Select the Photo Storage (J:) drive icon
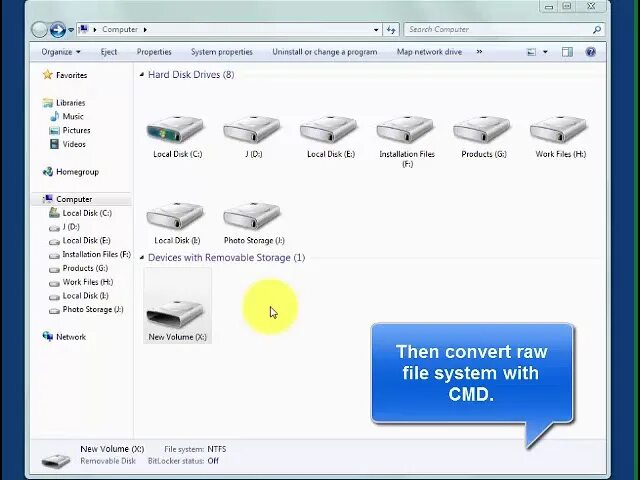 [x=252, y=216]
